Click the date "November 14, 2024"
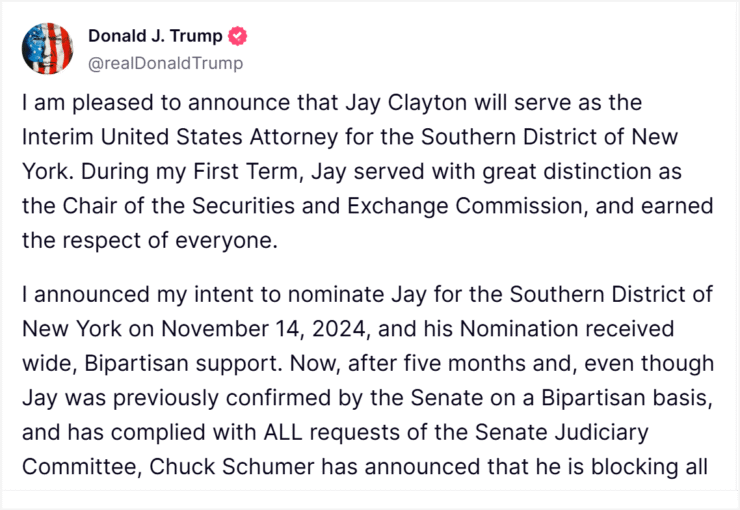 [x=263, y=329]
